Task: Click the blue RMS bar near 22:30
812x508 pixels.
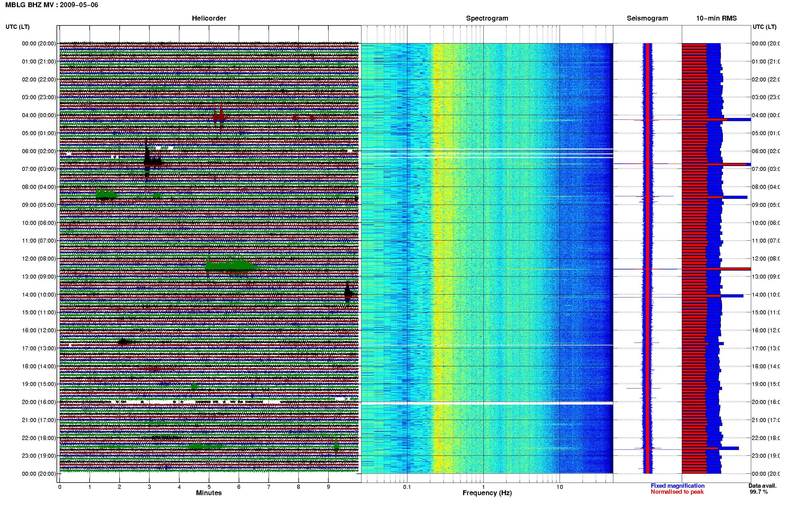Action: click(x=710, y=449)
